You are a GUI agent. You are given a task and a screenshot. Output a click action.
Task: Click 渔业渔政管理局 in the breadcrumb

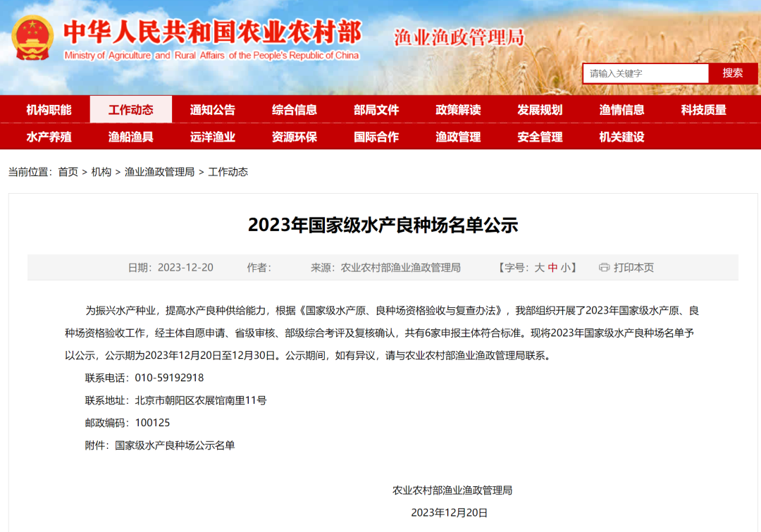pos(160,172)
